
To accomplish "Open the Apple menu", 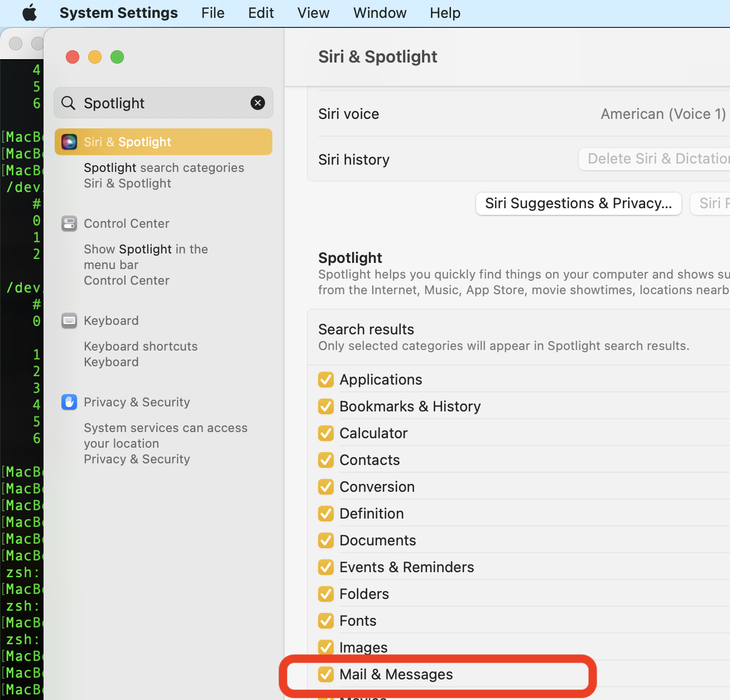I will tap(30, 13).
